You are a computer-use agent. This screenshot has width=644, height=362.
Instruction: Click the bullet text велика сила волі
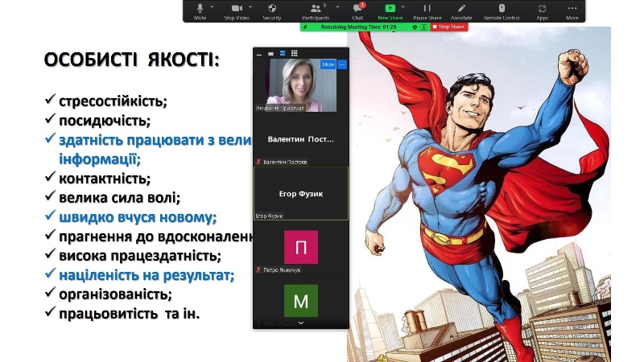(x=119, y=198)
